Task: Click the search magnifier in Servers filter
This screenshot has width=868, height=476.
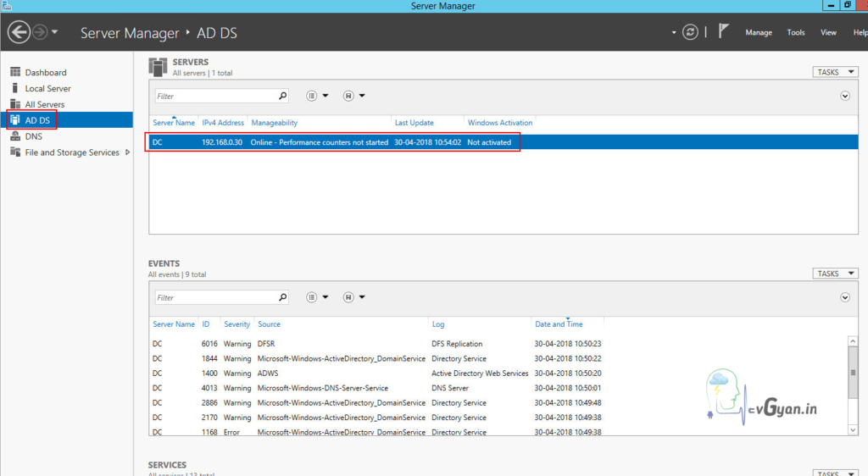Action: pos(282,96)
